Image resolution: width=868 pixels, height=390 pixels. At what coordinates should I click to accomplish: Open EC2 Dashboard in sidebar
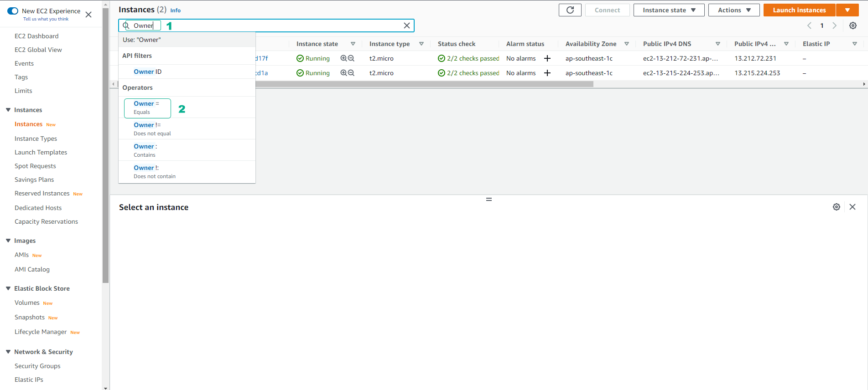pyautogui.click(x=36, y=36)
